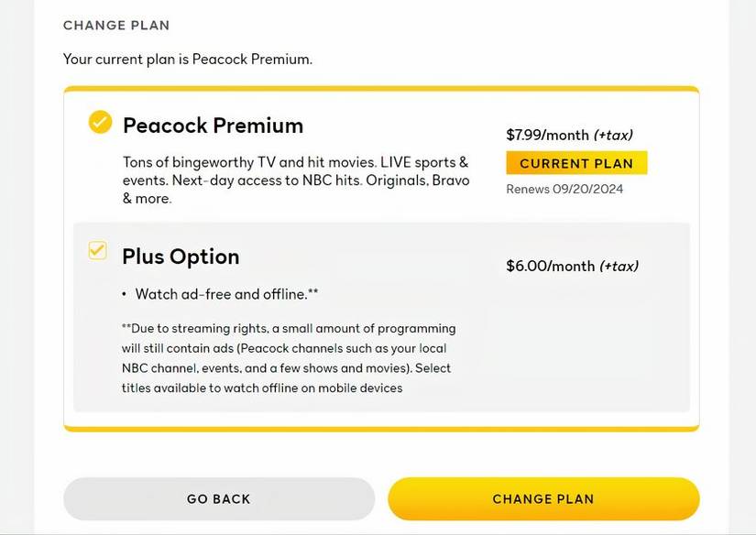This screenshot has height=535, width=756.
Task: Click the Renews 09/20/2024 date text
Action: point(564,189)
